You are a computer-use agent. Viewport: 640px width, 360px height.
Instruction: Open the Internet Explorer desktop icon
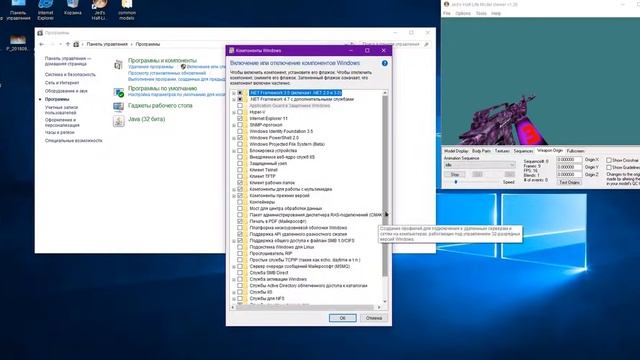(45, 9)
